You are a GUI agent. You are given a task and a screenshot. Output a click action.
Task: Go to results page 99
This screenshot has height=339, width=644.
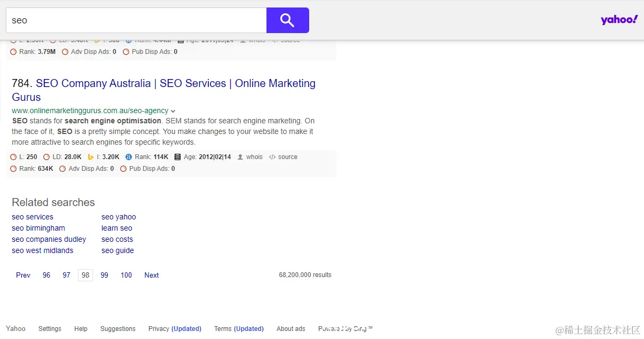pos(104,275)
